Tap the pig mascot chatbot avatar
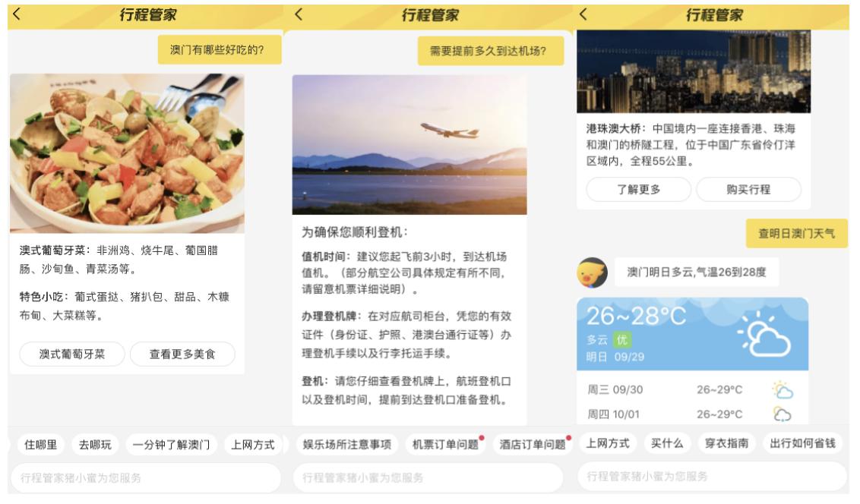860x504 pixels. 593,272
